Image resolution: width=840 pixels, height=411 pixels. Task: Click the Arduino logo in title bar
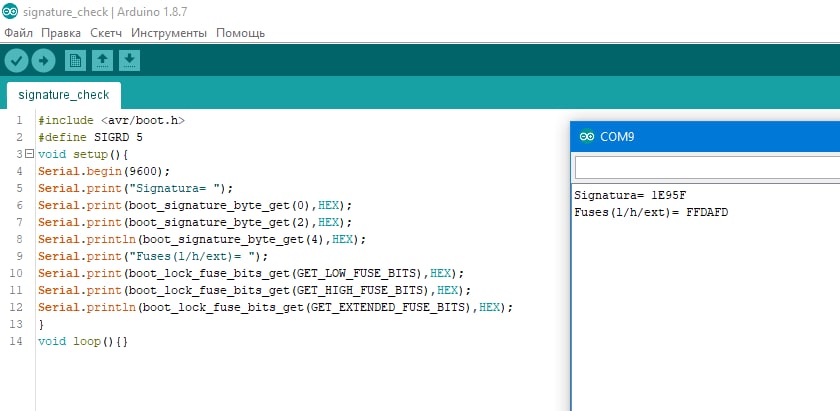[10, 11]
